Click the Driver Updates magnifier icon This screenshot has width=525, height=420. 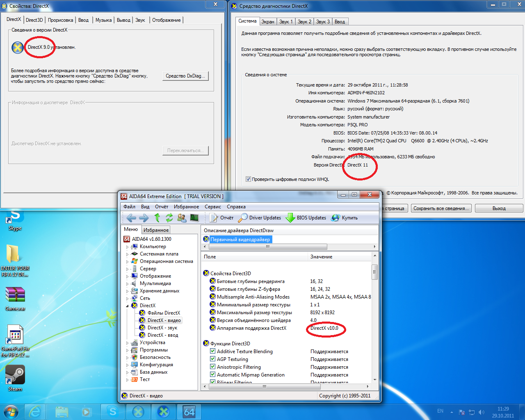243,218
